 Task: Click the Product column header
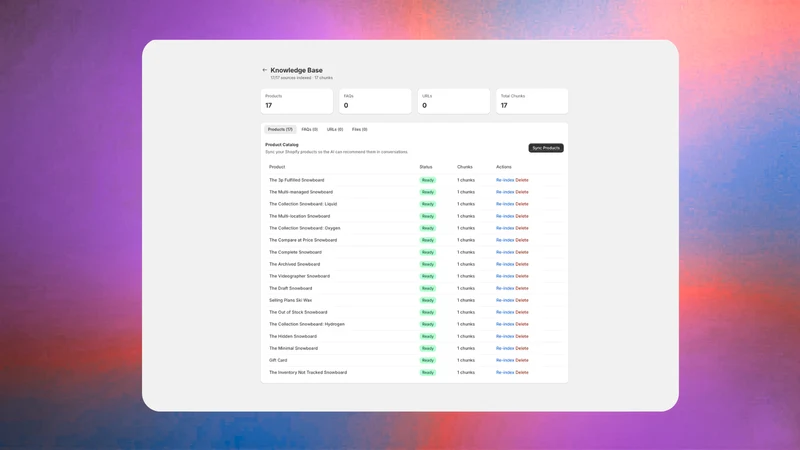click(x=277, y=167)
